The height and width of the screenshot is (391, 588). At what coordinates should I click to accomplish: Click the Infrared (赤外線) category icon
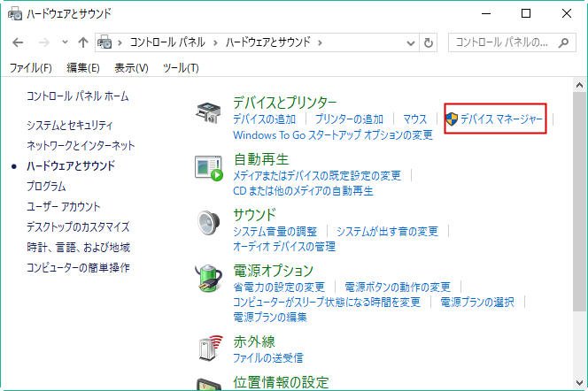[211, 348]
